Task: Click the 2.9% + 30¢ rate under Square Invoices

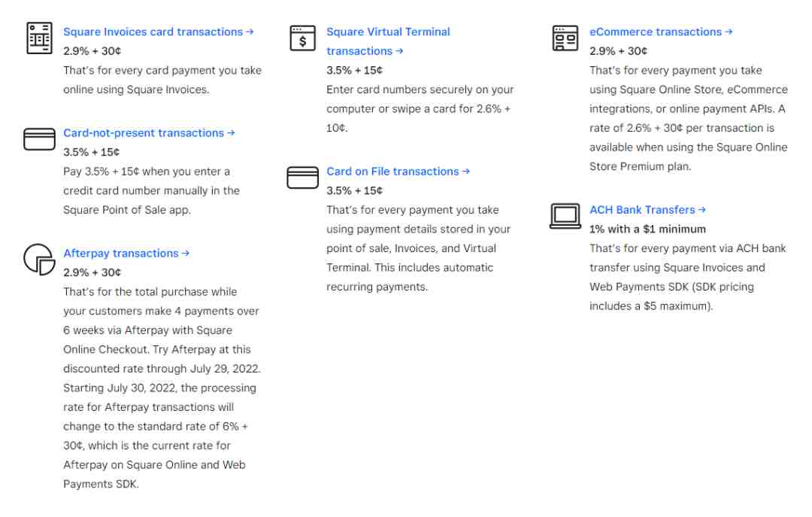Action: tap(92, 51)
